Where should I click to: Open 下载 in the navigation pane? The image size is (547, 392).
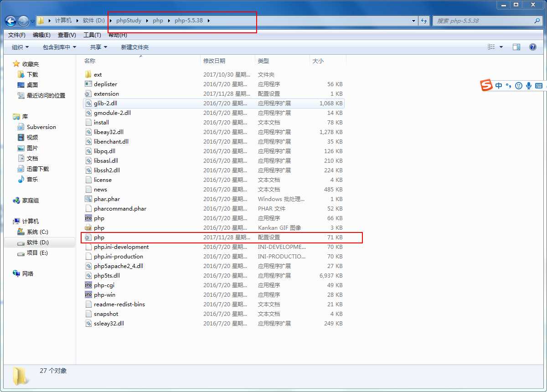pos(32,74)
